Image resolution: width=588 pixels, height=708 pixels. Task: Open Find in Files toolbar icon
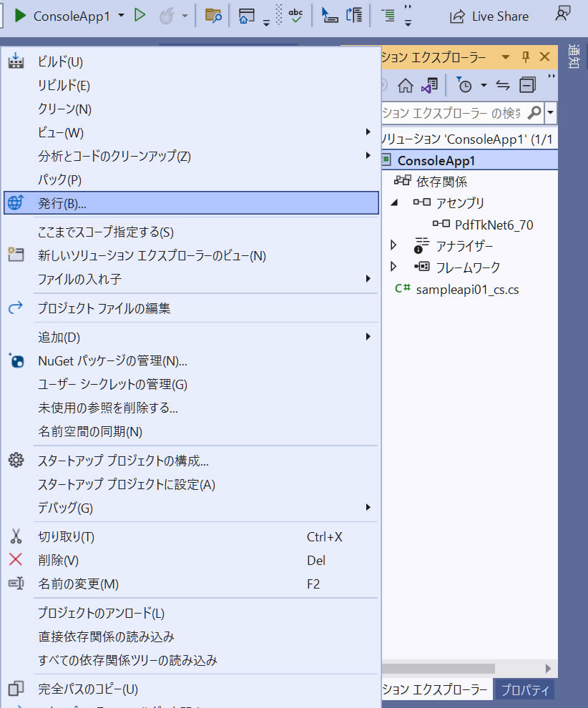pyautogui.click(x=212, y=15)
